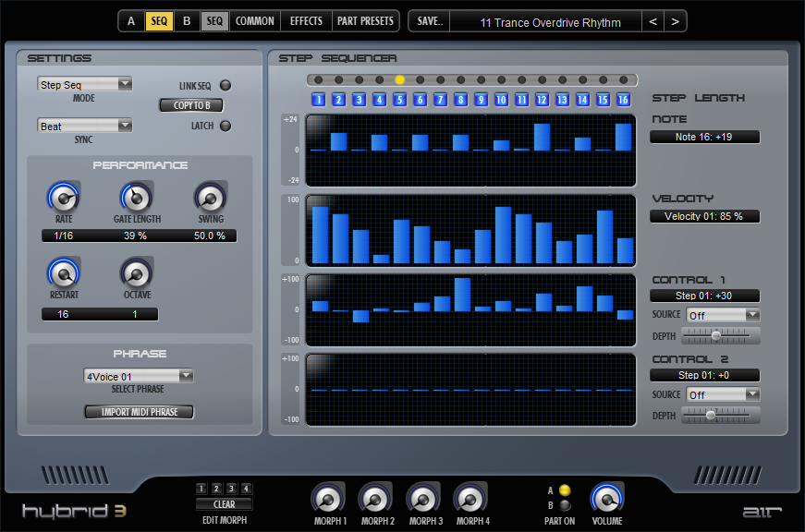Click the Morph 3 knob
Image resolution: width=805 pixels, height=532 pixels.
(423, 499)
